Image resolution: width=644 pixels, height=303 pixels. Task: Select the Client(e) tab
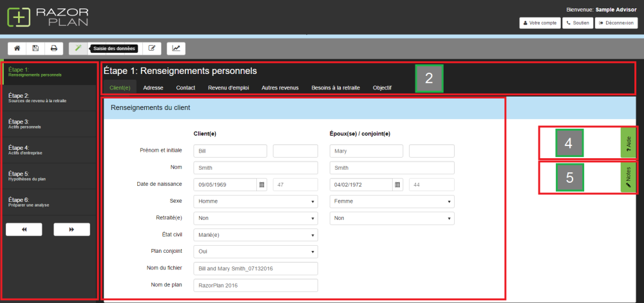[x=120, y=87]
